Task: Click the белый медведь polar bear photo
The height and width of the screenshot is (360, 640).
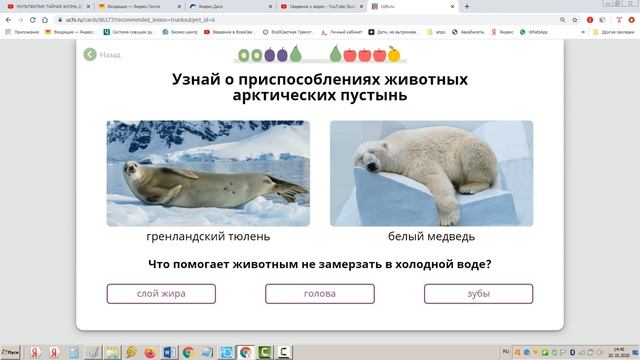Action: point(431,173)
